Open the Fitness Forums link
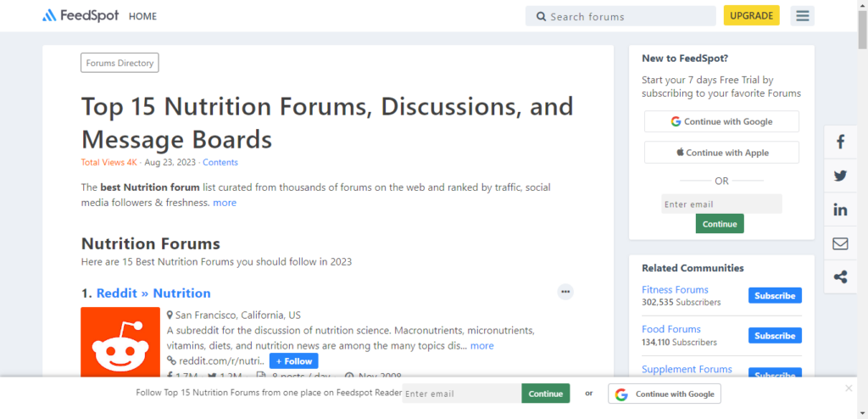Screen dimensions: 868x419 pos(675,289)
